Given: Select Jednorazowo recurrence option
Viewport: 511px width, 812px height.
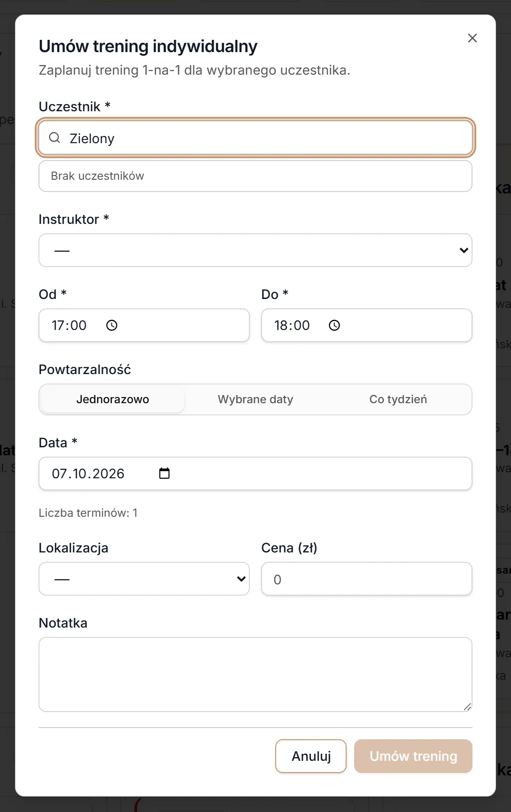Looking at the screenshot, I should 113,399.
